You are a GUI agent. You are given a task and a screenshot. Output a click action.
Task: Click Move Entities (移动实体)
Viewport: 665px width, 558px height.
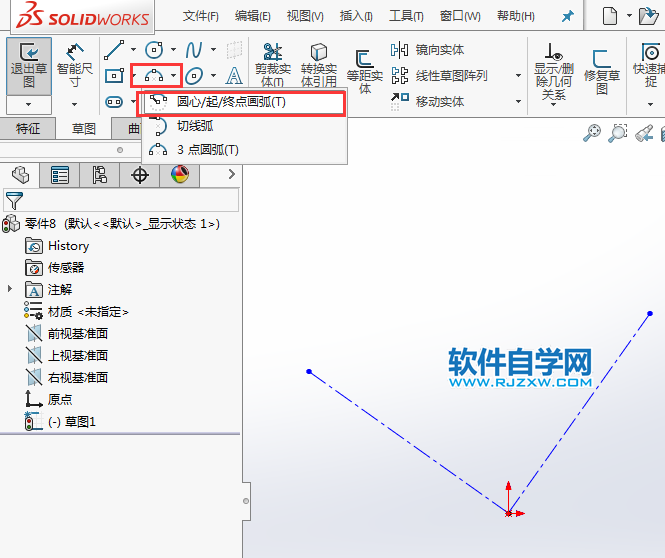[x=427, y=101]
